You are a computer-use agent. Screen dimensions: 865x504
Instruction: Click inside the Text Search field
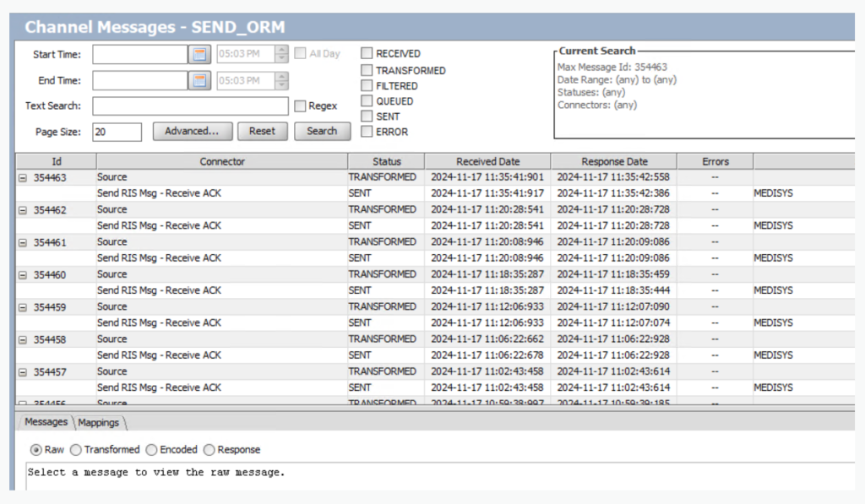coord(190,106)
